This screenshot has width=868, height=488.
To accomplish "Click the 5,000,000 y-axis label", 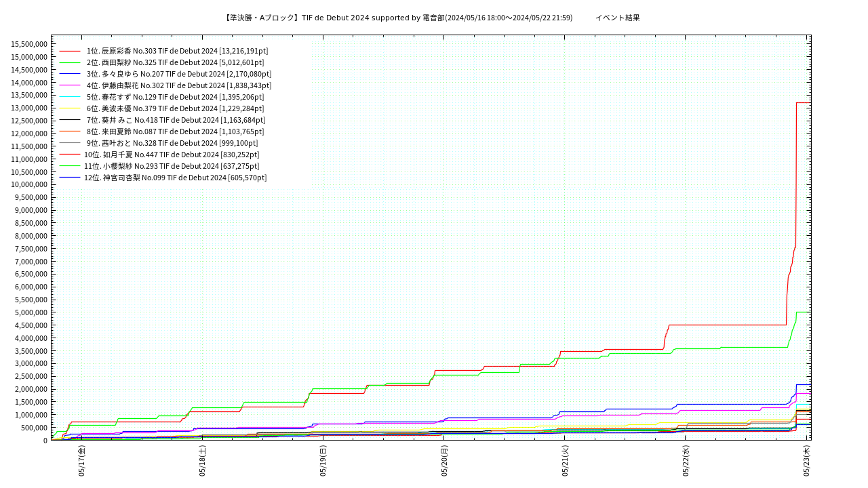I will 31,312.
